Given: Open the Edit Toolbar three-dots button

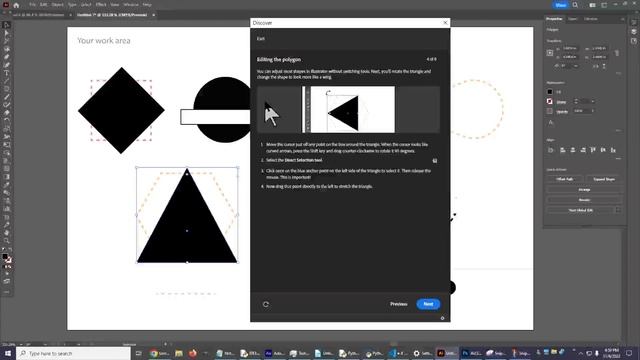Looking at the screenshot, I should point(6,292).
